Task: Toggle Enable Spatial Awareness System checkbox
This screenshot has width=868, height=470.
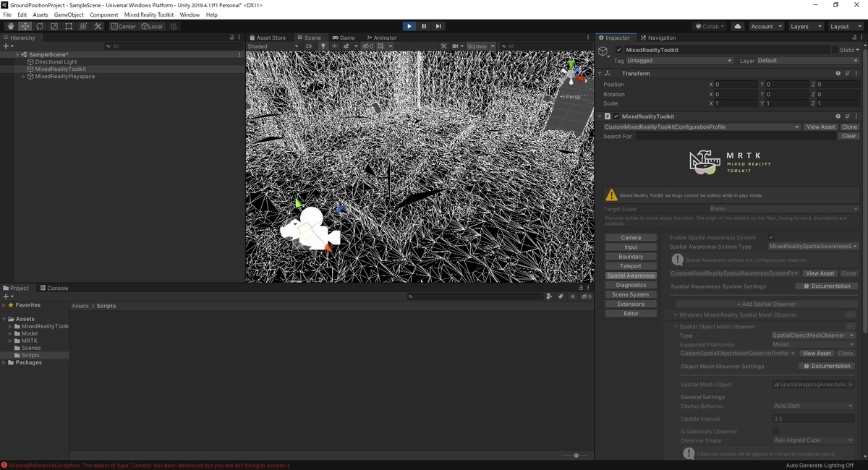Action: pyautogui.click(x=772, y=237)
